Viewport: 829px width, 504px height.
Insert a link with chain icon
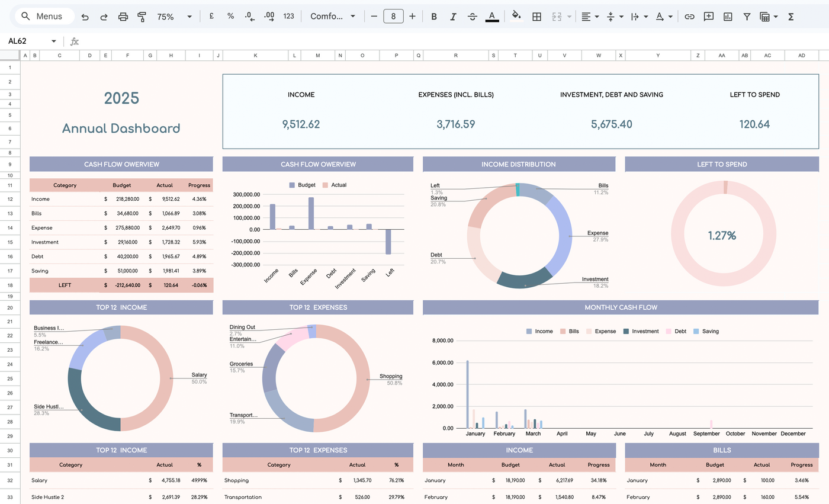689,17
